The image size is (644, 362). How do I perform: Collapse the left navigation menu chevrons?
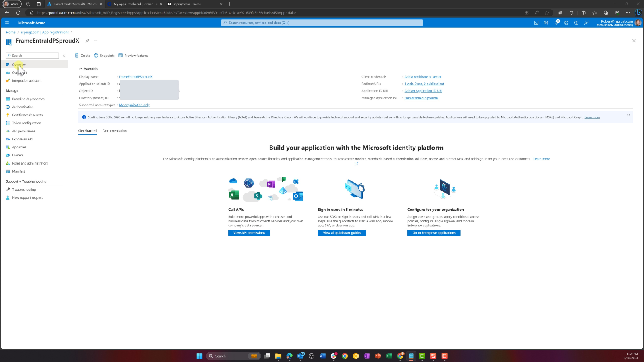(64, 56)
